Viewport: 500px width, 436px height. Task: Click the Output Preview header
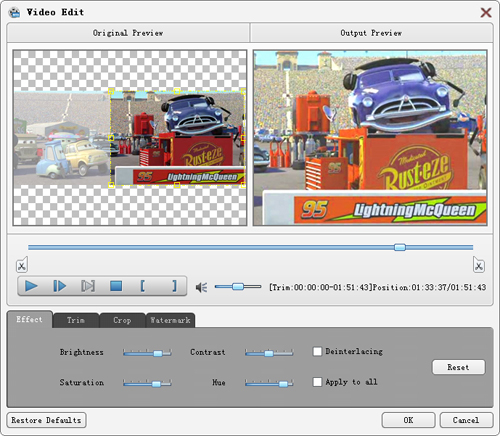(x=371, y=33)
